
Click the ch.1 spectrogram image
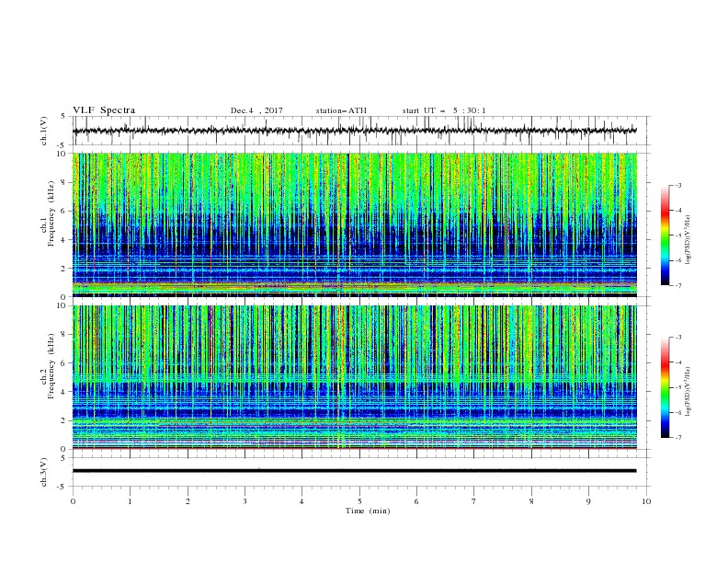tap(354, 224)
